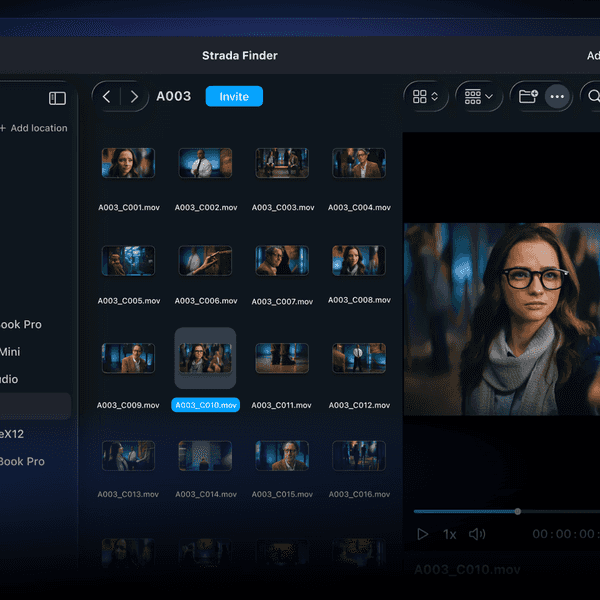Click the A003 folder title

tap(174, 96)
